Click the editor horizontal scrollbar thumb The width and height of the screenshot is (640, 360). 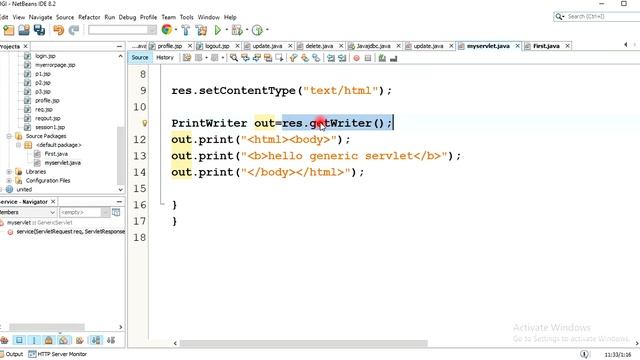click(303, 343)
